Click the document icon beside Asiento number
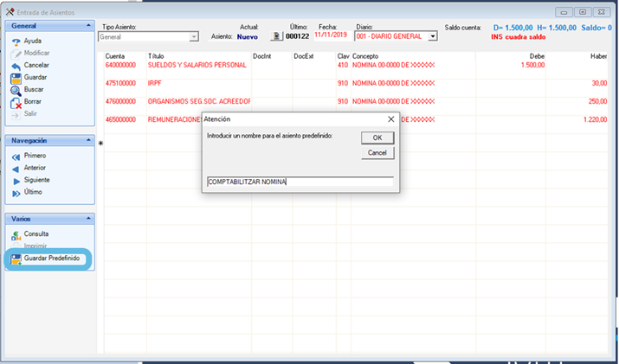The image size is (619, 364). [x=277, y=36]
